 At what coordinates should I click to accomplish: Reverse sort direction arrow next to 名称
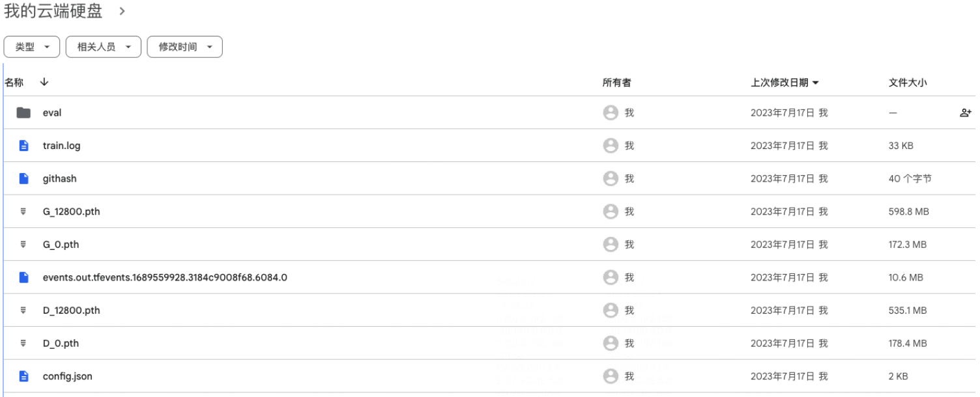(x=44, y=82)
